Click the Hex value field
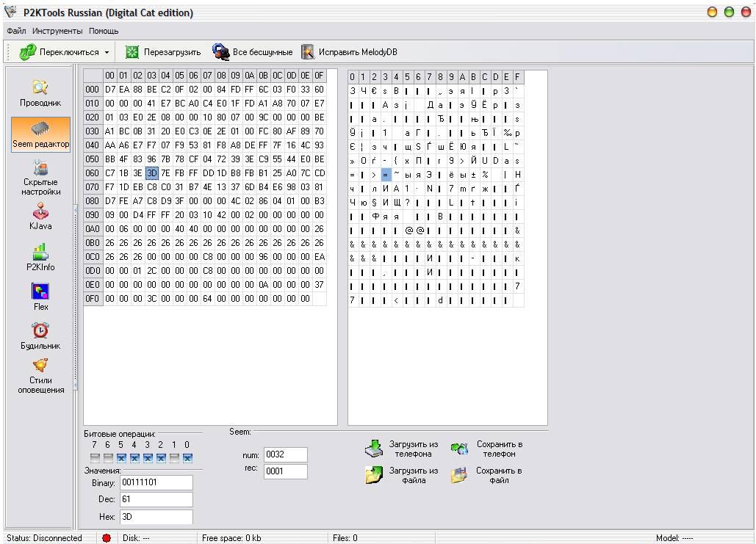 (x=156, y=517)
